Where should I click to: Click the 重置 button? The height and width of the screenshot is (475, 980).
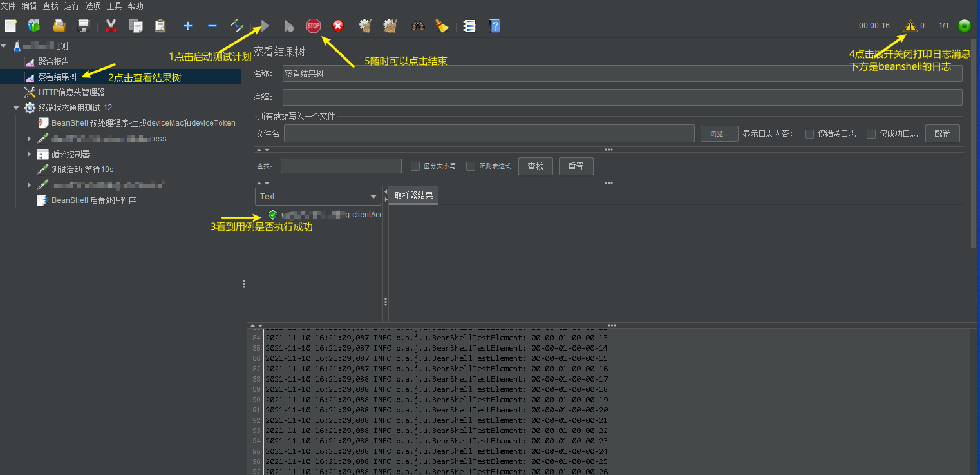pos(576,166)
